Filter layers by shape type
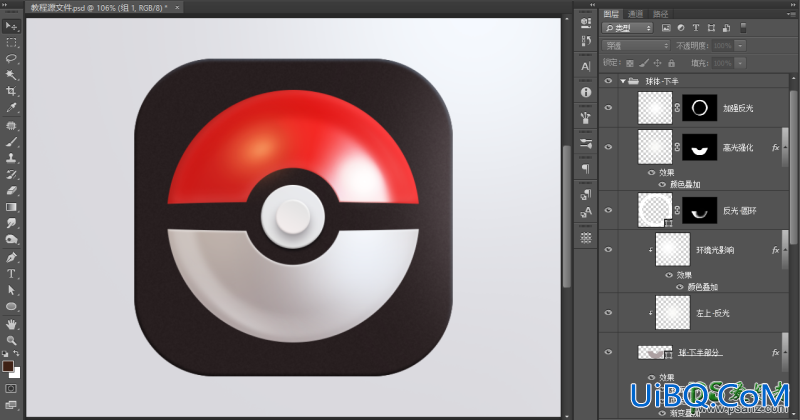This screenshot has width=800, height=420. coord(711,28)
